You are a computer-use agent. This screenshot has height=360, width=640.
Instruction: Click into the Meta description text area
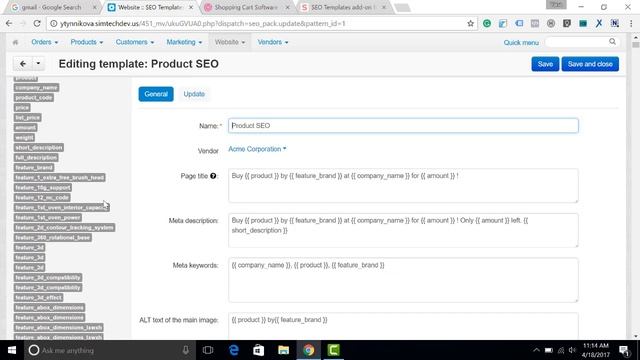[x=403, y=230]
